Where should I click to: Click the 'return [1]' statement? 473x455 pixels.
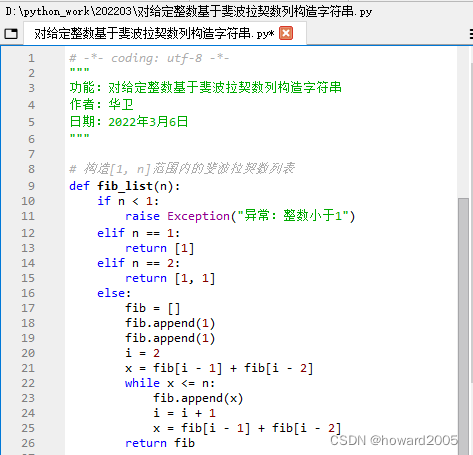[x=160, y=248]
